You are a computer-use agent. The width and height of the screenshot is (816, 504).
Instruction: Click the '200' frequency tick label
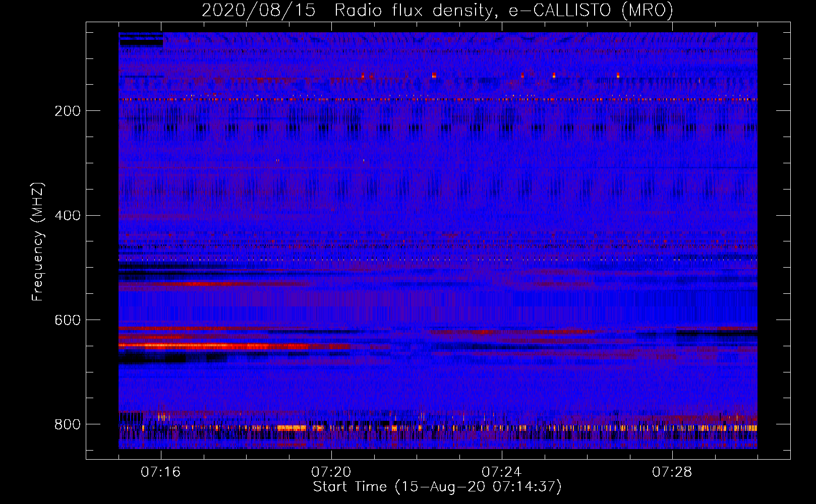point(68,111)
